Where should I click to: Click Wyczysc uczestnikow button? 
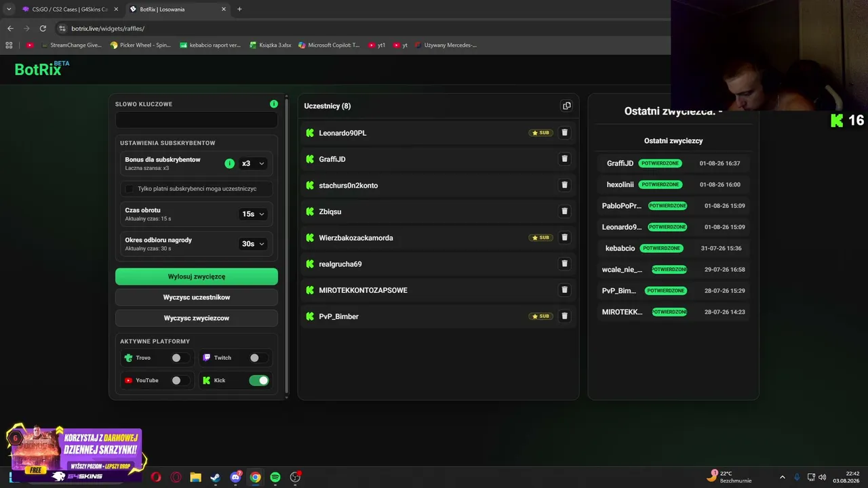tap(197, 298)
